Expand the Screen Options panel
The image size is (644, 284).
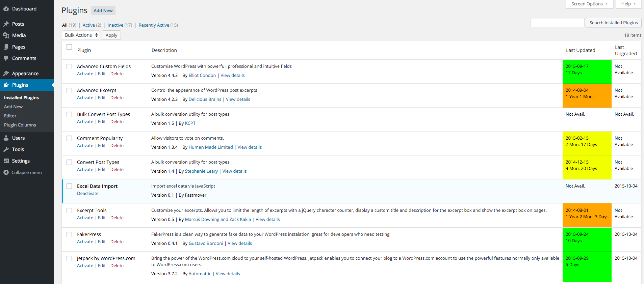point(589,4)
